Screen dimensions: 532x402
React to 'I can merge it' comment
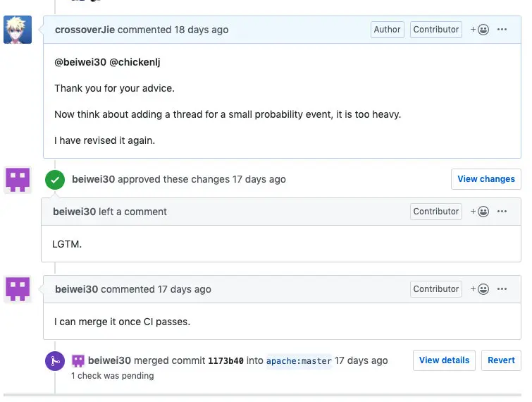pos(480,289)
